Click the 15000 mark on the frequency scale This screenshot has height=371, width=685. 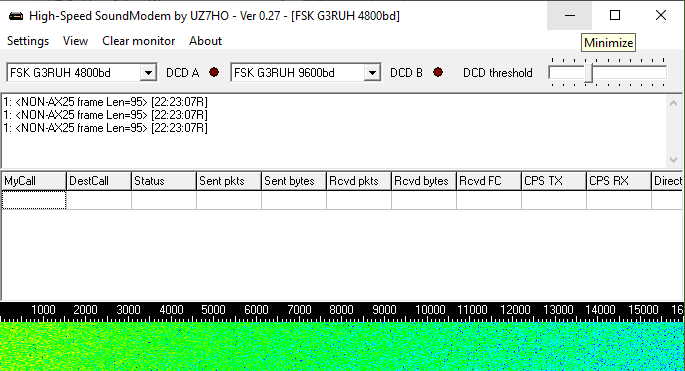(643, 310)
